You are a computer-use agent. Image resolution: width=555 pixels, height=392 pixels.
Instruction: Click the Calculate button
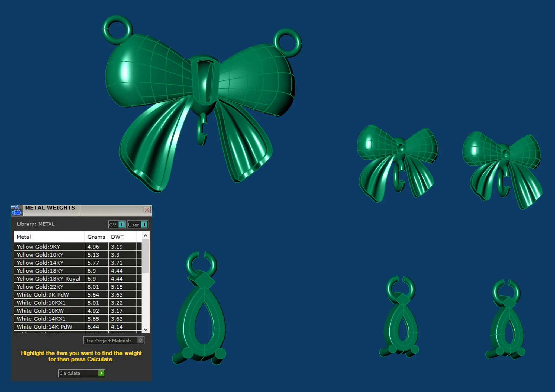[x=82, y=373]
